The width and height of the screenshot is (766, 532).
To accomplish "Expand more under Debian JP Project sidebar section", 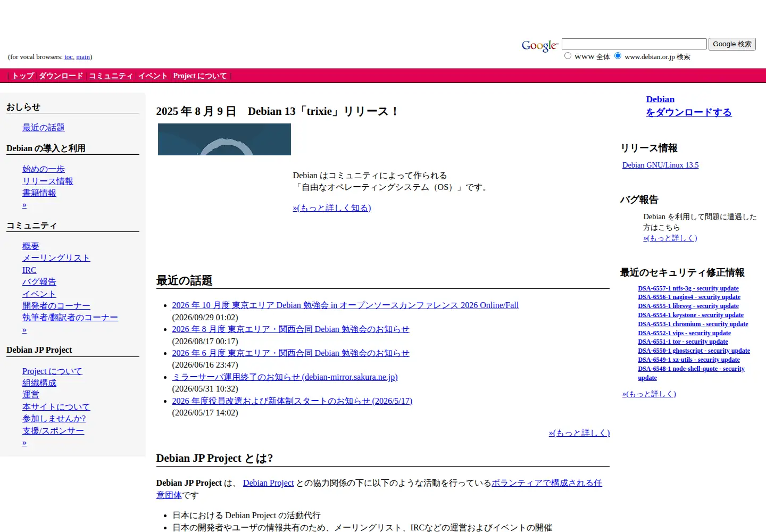I will coord(24,443).
